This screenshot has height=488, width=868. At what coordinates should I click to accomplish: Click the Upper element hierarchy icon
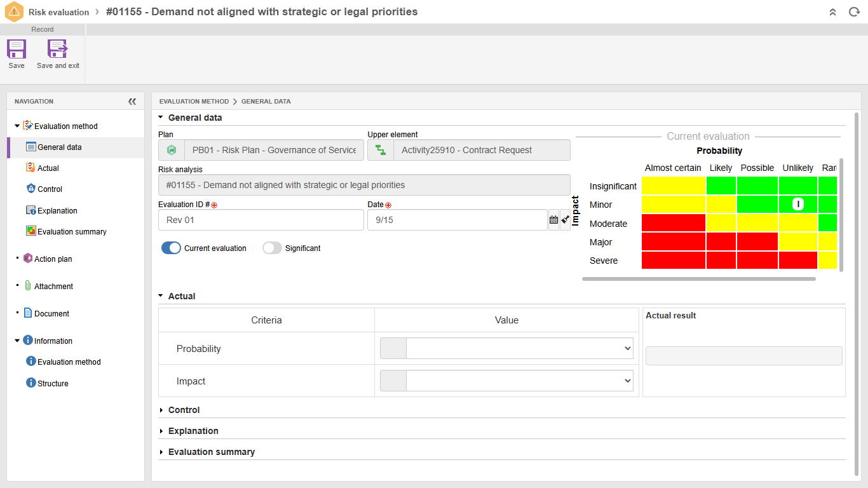(381, 151)
